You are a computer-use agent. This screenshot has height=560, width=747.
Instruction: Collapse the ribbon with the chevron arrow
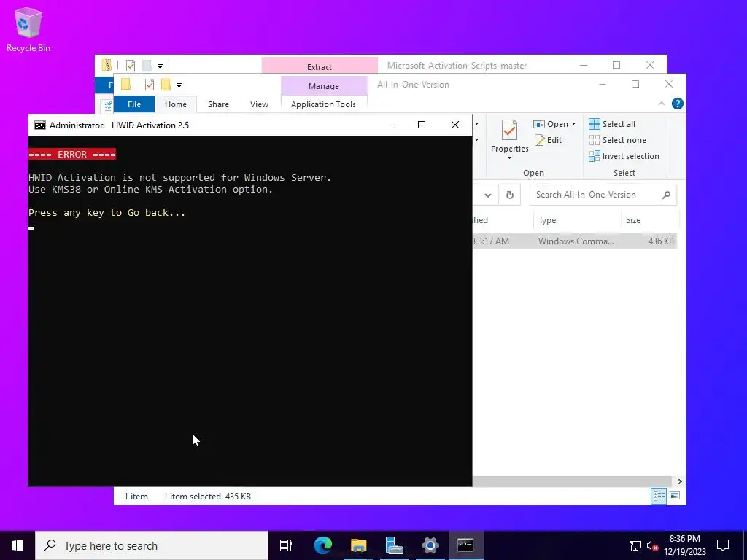(661, 104)
